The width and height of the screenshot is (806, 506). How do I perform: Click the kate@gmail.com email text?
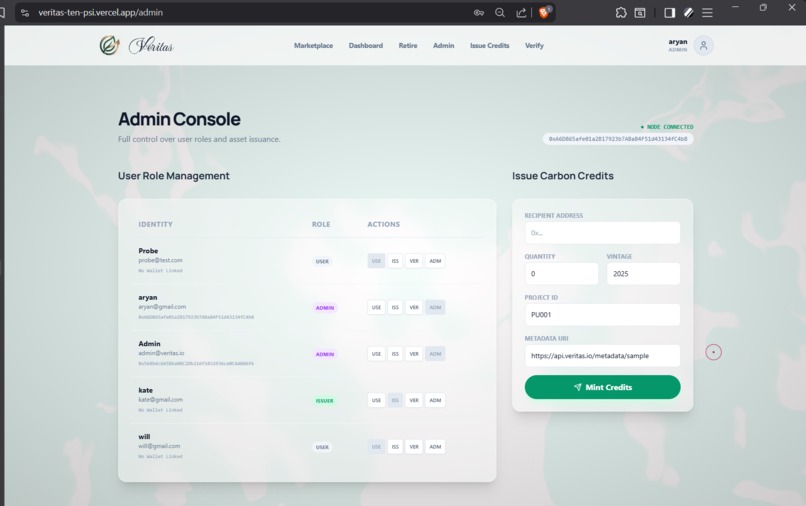(160, 400)
